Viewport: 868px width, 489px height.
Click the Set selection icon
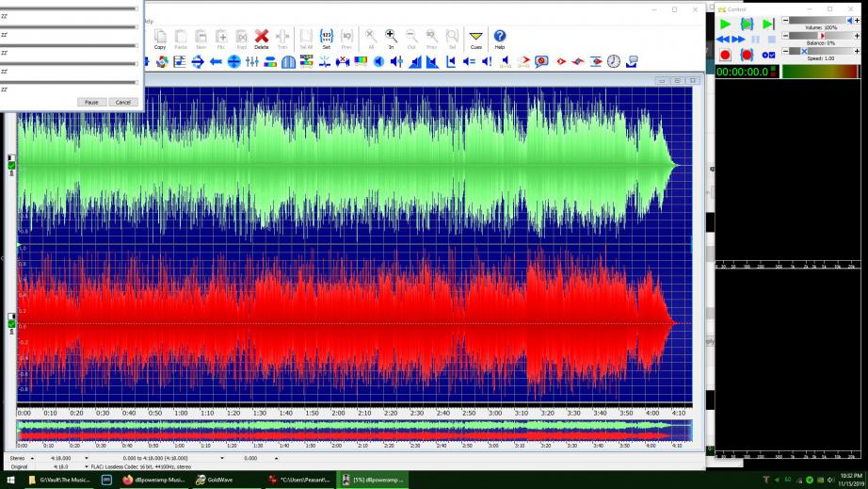(x=327, y=38)
